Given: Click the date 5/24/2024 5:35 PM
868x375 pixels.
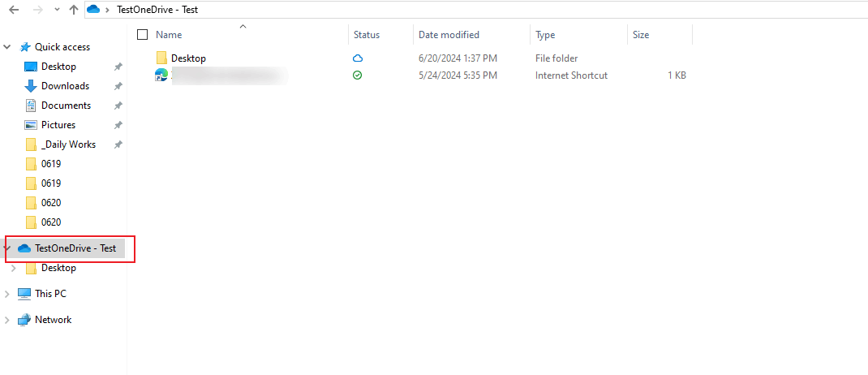Looking at the screenshot, I should pos(458,75).
